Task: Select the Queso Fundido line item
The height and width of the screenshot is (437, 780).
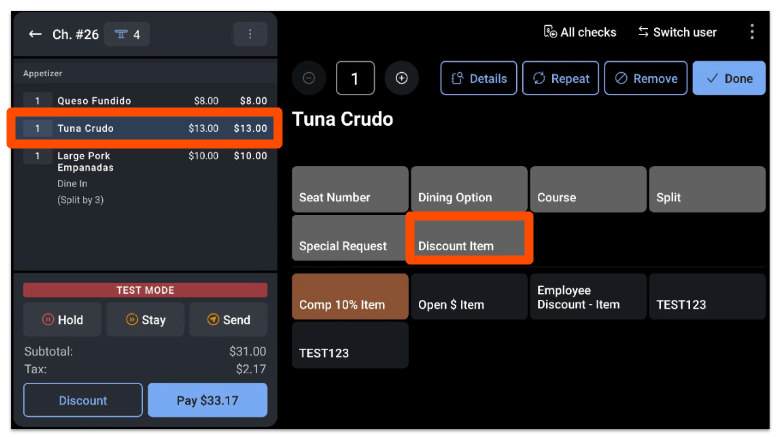Action: point(145,101)
